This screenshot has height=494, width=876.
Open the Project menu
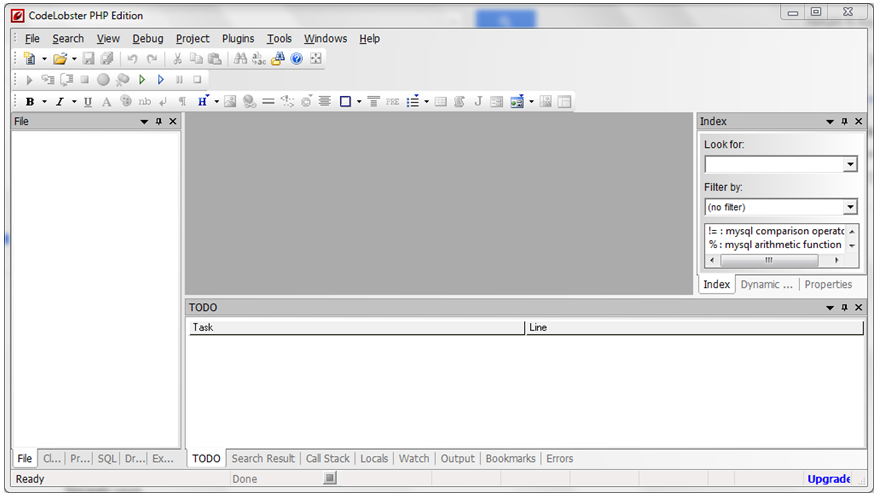(193, 39)
